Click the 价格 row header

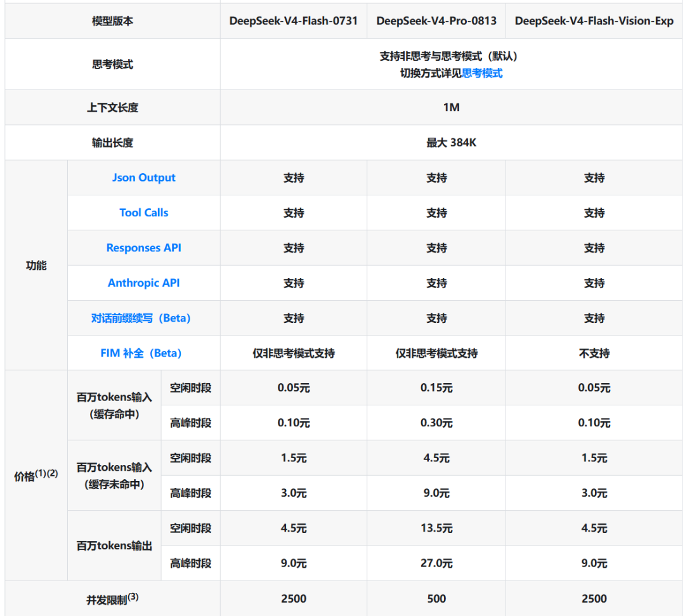point(36,475)
